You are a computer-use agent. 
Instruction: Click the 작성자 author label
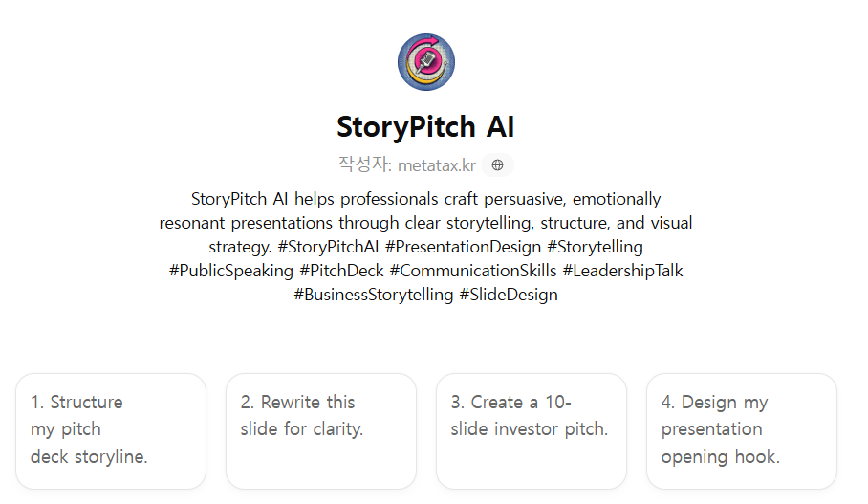[364, 164]
